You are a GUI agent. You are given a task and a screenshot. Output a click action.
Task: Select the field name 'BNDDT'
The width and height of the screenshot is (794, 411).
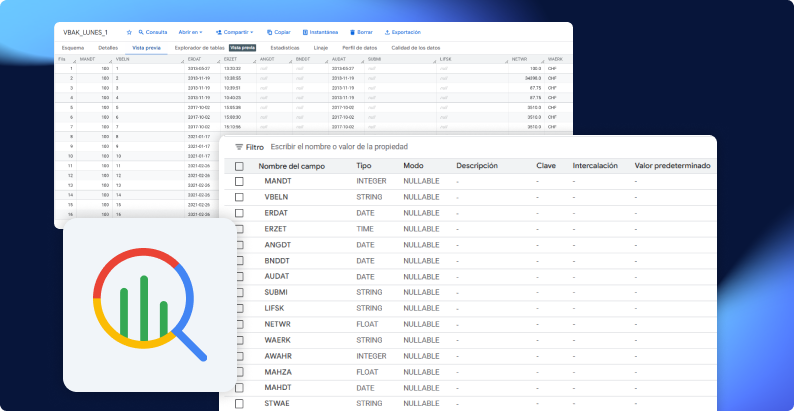[x=278, y=261]
